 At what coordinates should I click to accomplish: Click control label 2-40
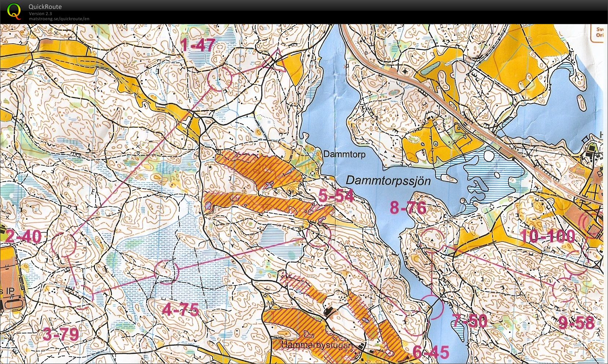[23, 236]
